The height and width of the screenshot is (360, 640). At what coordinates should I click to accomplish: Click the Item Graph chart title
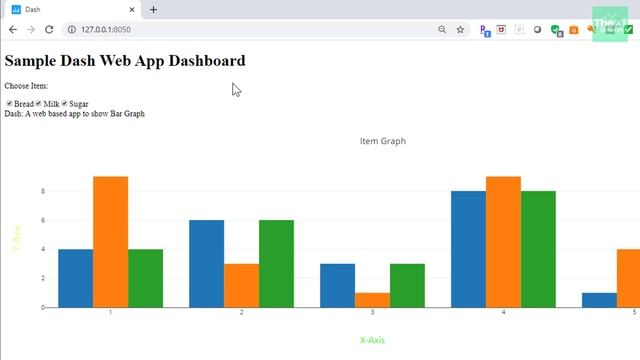point(383,141)
